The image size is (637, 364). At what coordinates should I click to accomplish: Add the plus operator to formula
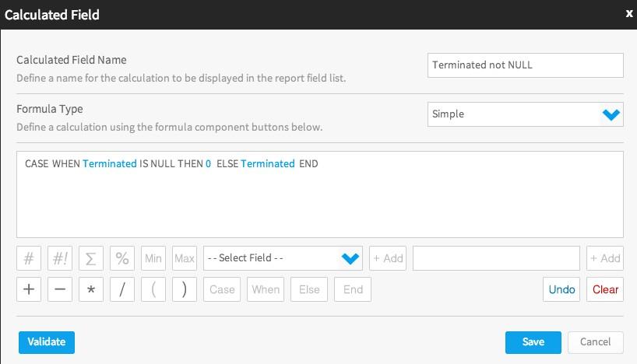pyautogui.click(x=29, y=289)
